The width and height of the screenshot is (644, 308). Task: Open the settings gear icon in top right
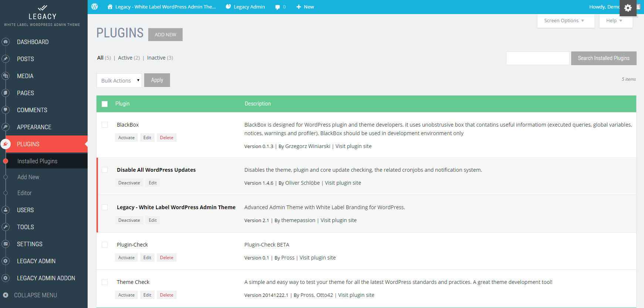(628, 8)
